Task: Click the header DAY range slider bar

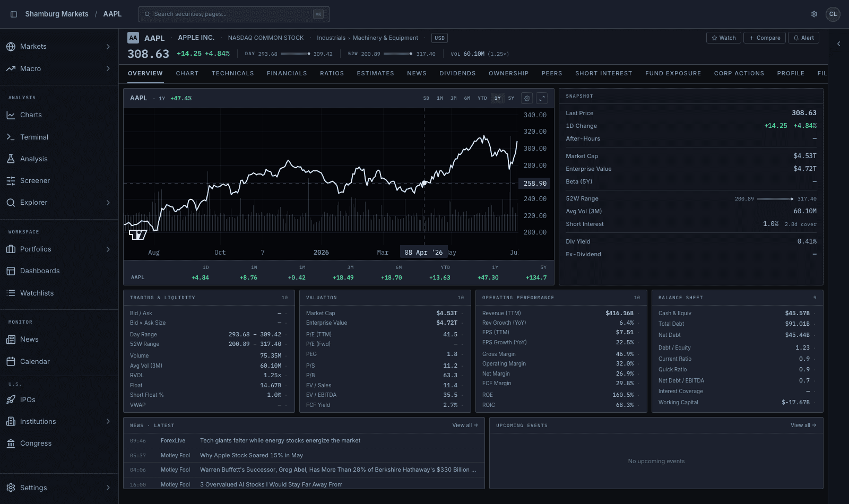Action: coord(296,54)
